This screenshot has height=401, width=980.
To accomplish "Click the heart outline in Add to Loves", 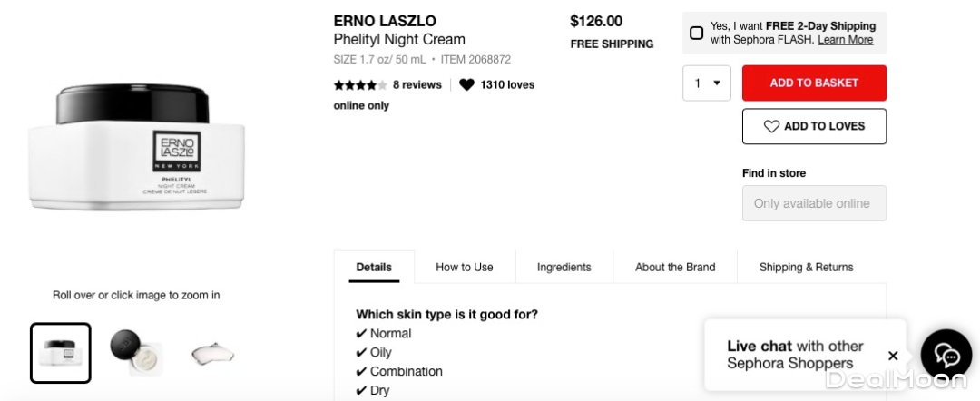I will click(771, 127).
